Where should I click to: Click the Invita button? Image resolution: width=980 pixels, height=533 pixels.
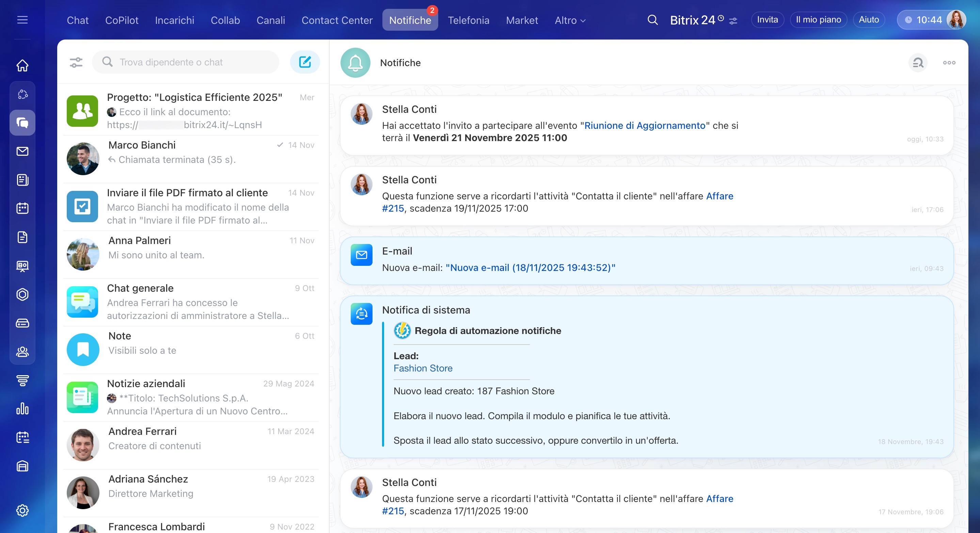767,20
